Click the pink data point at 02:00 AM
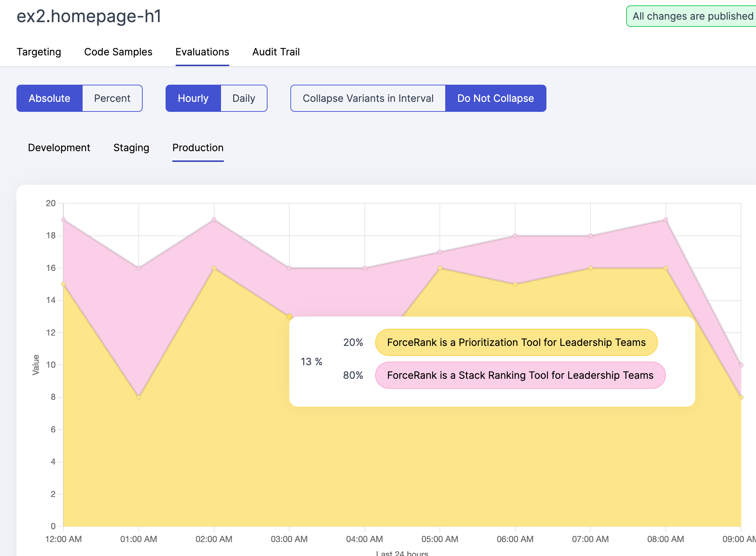The height and width of the screenshot is (556, 756). tap(214, 220)
